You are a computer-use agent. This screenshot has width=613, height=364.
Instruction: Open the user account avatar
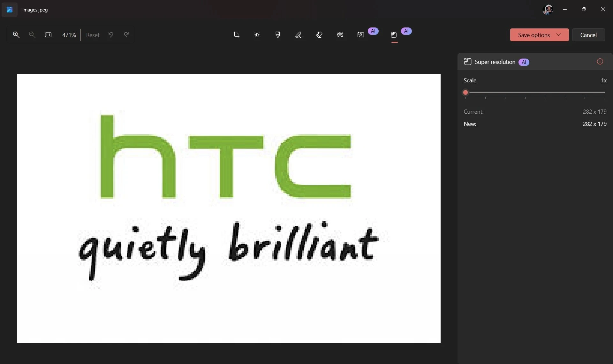point(548,10)
